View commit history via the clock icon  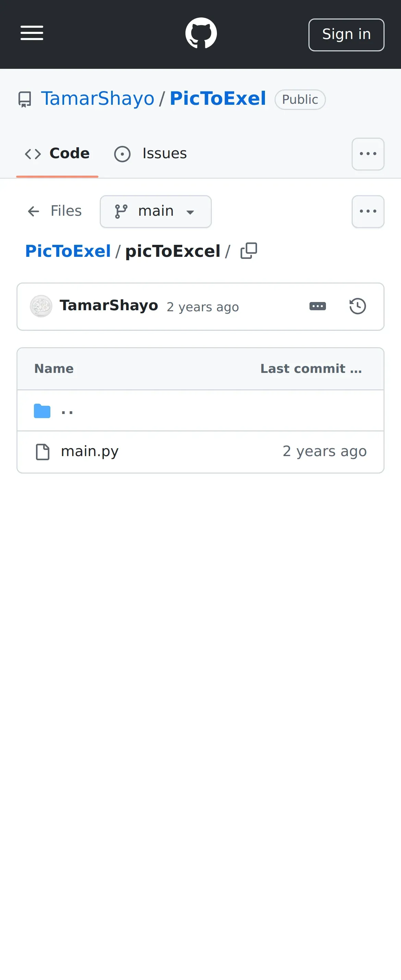coord(357,306)
